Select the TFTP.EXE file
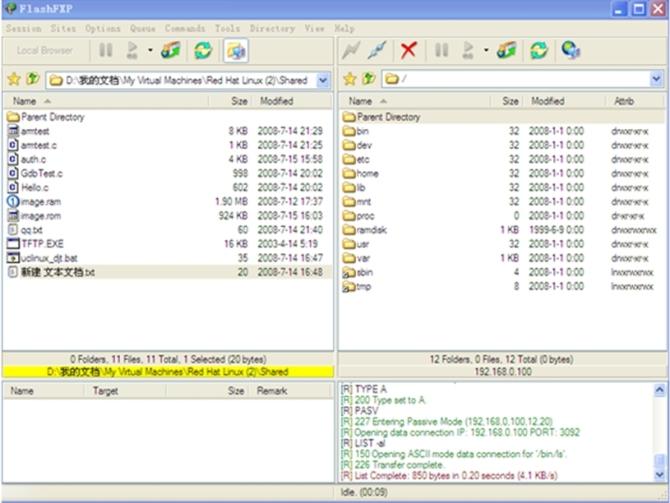The image size is (670, 503). 42,243
